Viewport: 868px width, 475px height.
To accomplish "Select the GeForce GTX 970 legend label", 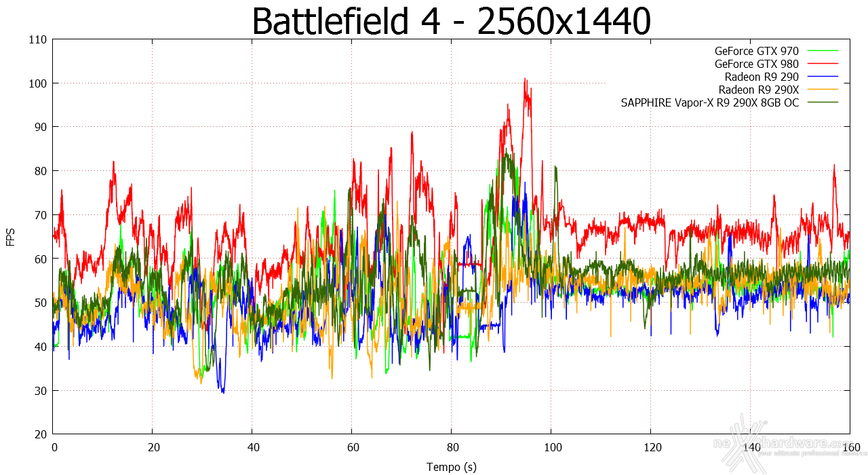I will pos(756,51).
